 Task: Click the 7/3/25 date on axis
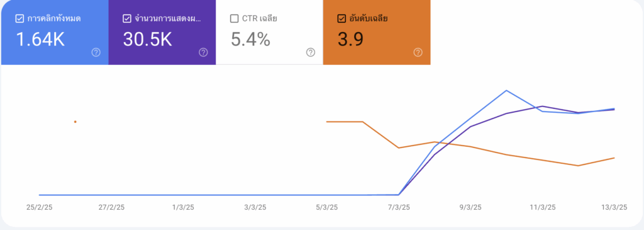(x=399, y=207)
